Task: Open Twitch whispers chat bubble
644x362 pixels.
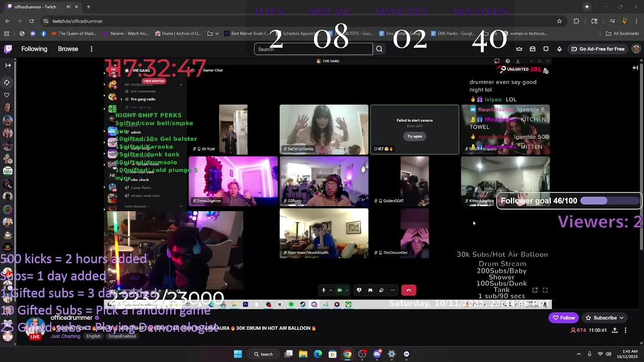Action: coord(546,49)
